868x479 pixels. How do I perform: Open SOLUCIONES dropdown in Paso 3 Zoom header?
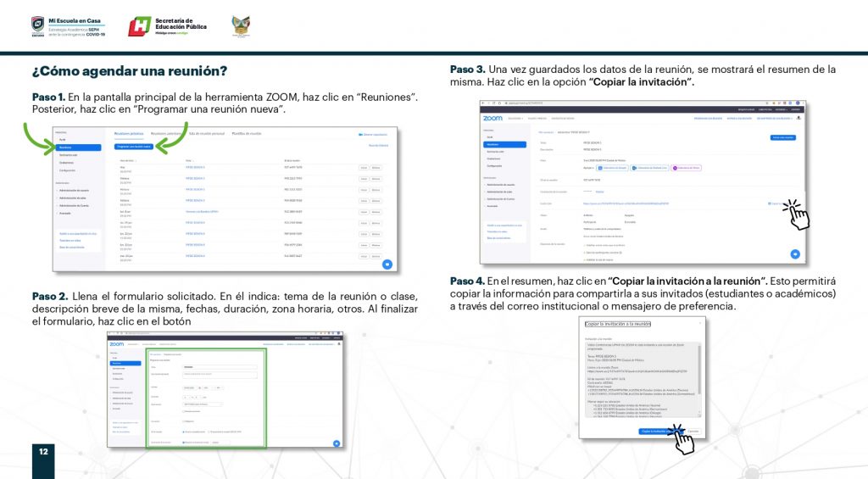(515, 119)
